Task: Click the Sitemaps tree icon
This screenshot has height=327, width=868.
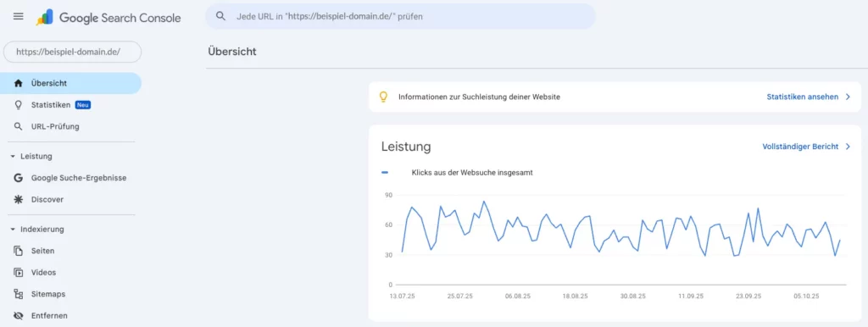Action: 19,294
